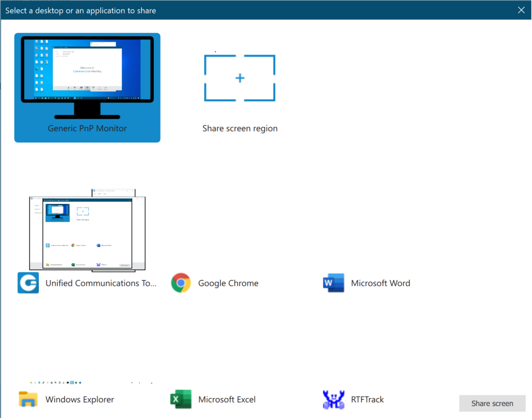Click the Share screen button
532x420 pixels.
(493, 403)
